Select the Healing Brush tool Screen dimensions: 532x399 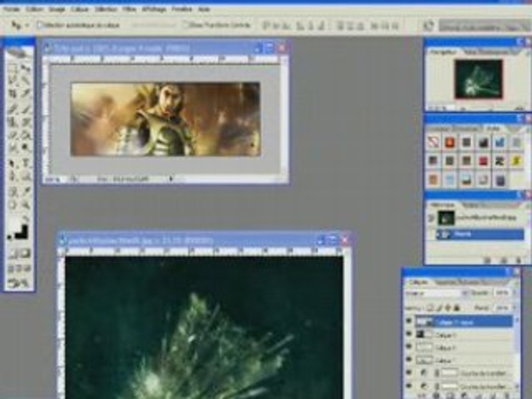12,109
